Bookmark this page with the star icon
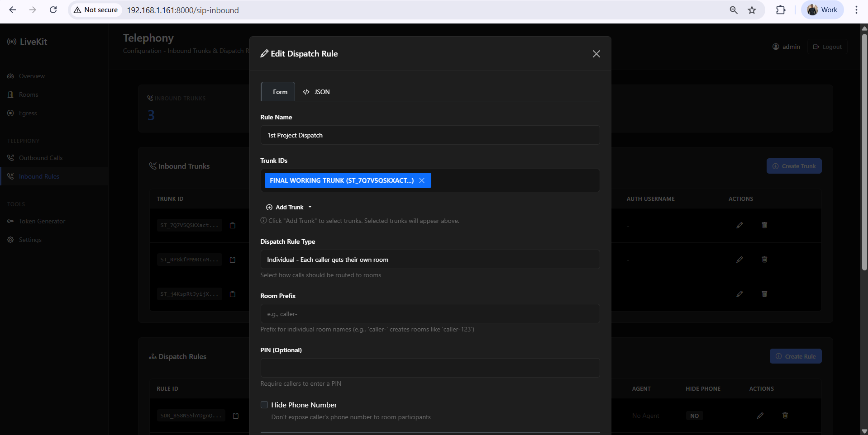The height and width of the screenshot is (435, 868). (752, 10)
